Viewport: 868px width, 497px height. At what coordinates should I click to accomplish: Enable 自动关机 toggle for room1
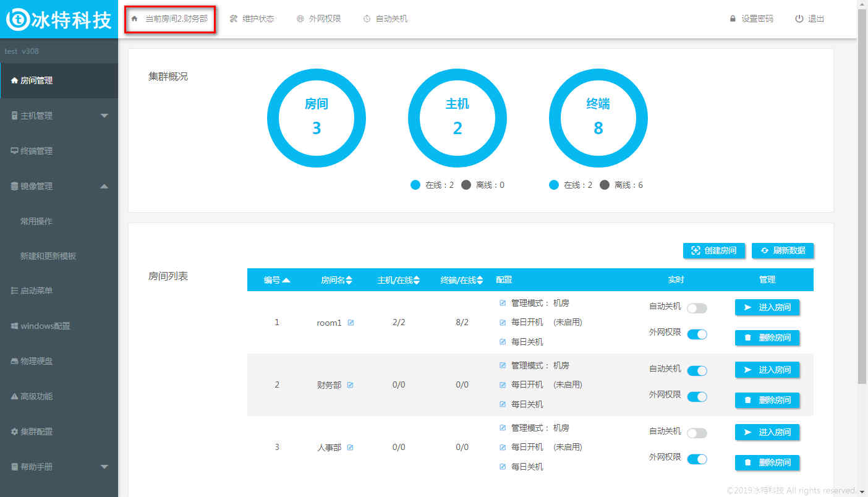pos(697,308)
